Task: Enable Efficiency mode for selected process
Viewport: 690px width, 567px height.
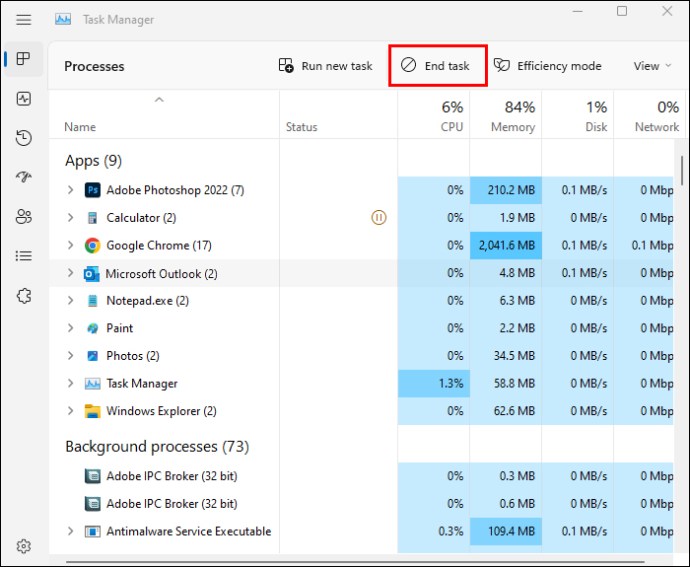Action: [x=548, y=66]
